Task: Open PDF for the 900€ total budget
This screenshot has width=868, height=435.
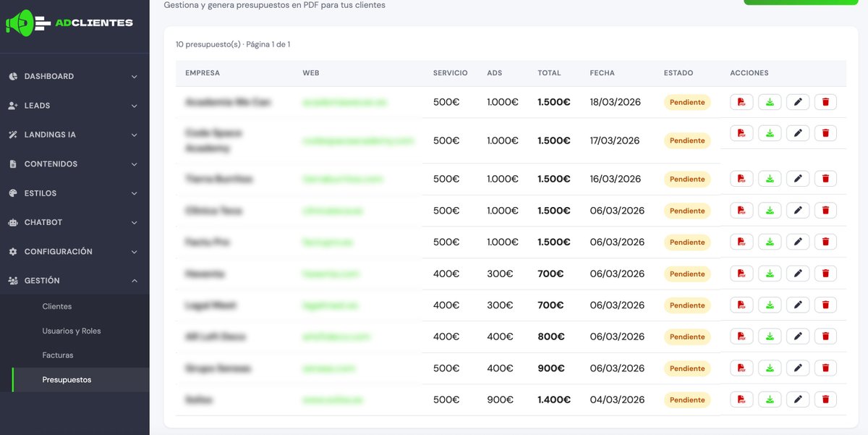Action: tap(741, 368)
